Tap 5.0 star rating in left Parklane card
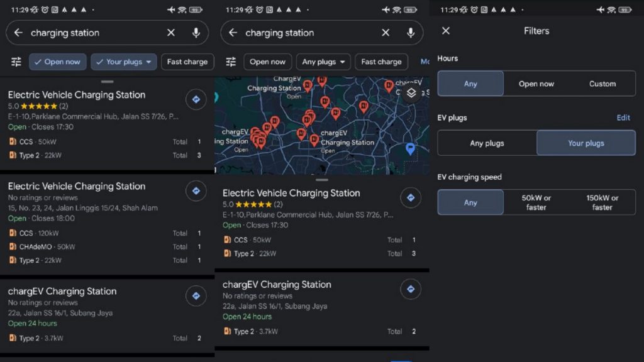Image resolution: width=644 pixels, height=362 pixels. click(x=38, y=106)
